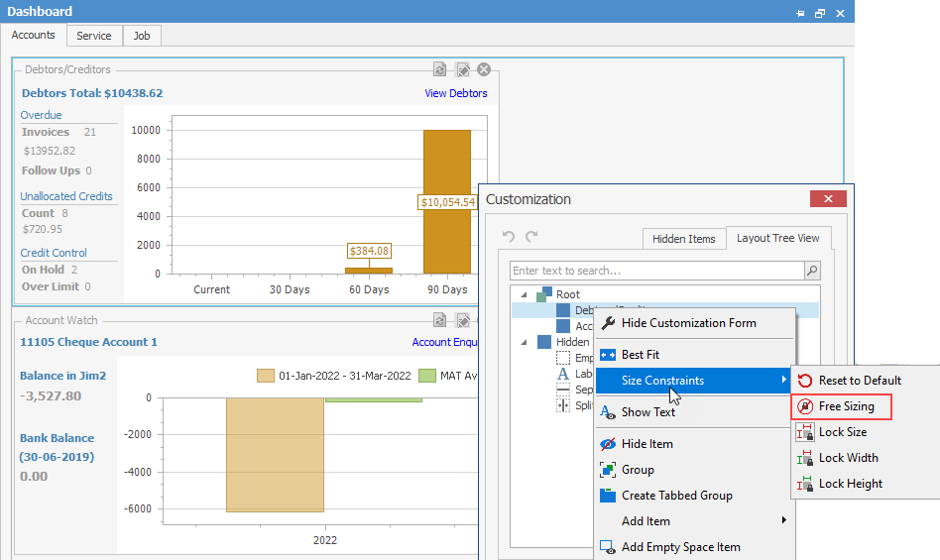Image resolution: width=940 pixels, height=560 pixels.
Task: Open the View Debtors link
Action: (456, 93)
